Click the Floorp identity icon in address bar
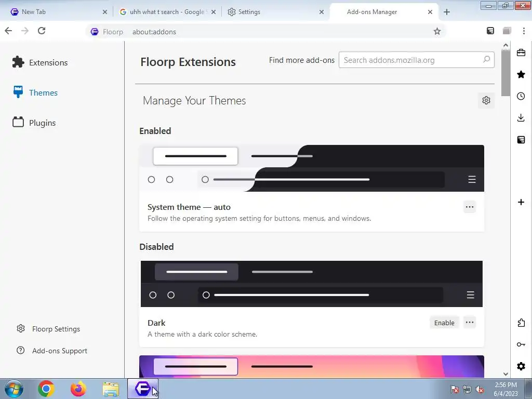This screenshot has height=399, width=532. pyautogui.click(x=95, y=32)
